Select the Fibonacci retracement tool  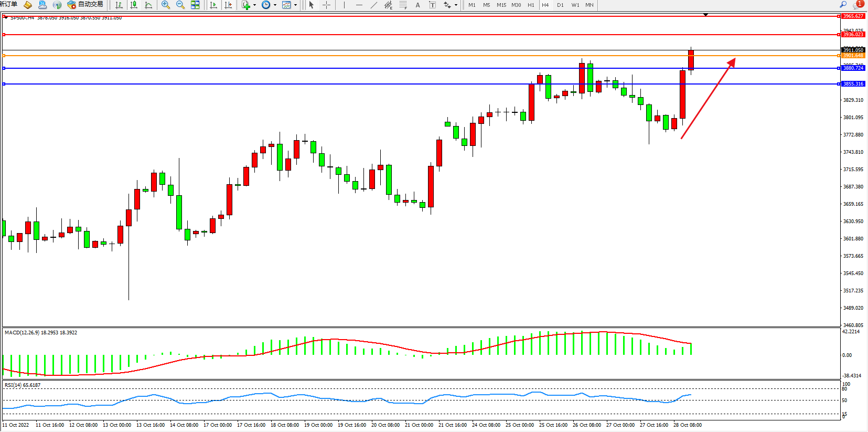[403, 5]
